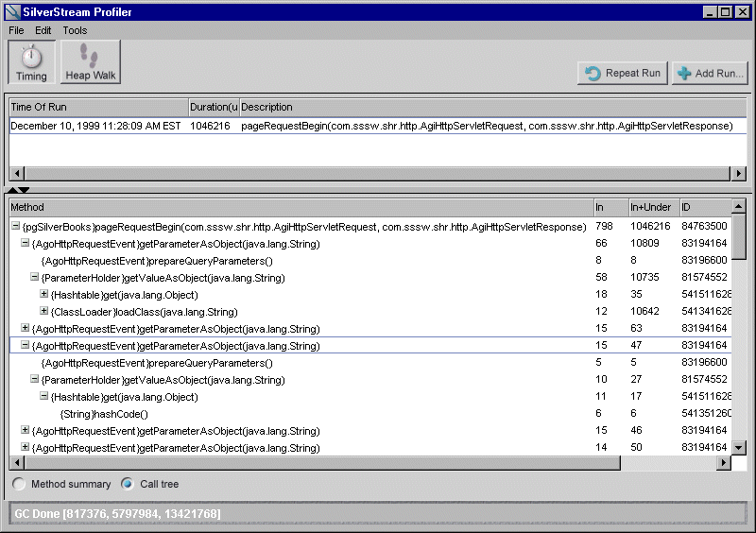Expand getParameterAsObject node with In+Under 46
Viewport: 756px width, 533px height.
tap(25, 430)
